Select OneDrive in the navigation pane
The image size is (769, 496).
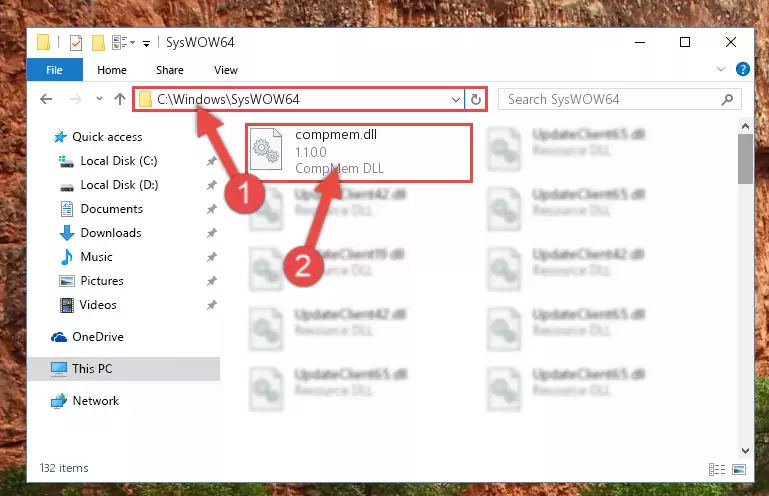(87, 337)
